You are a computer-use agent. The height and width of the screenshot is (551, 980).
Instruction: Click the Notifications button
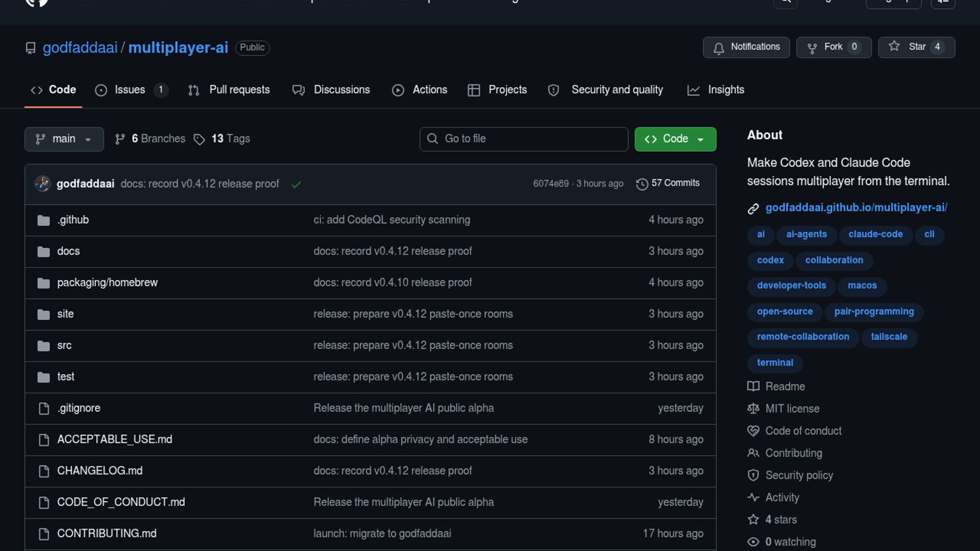click(746, 47)
